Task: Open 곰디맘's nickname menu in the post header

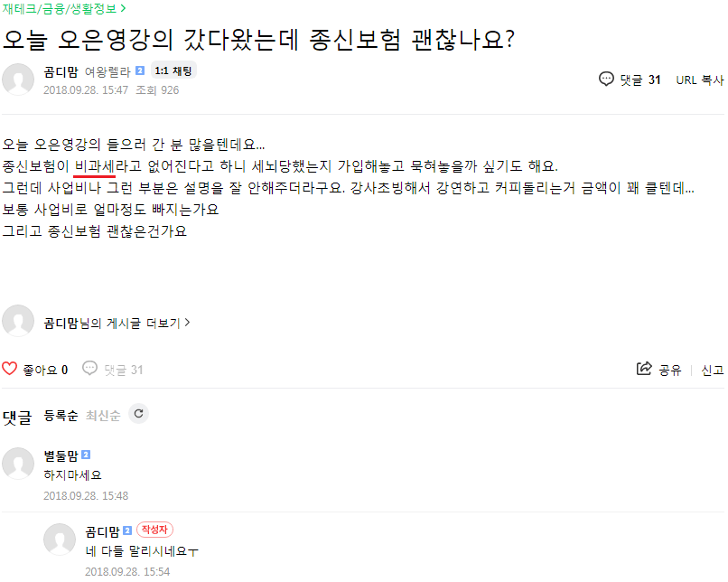Action: [x=61, y=71]
